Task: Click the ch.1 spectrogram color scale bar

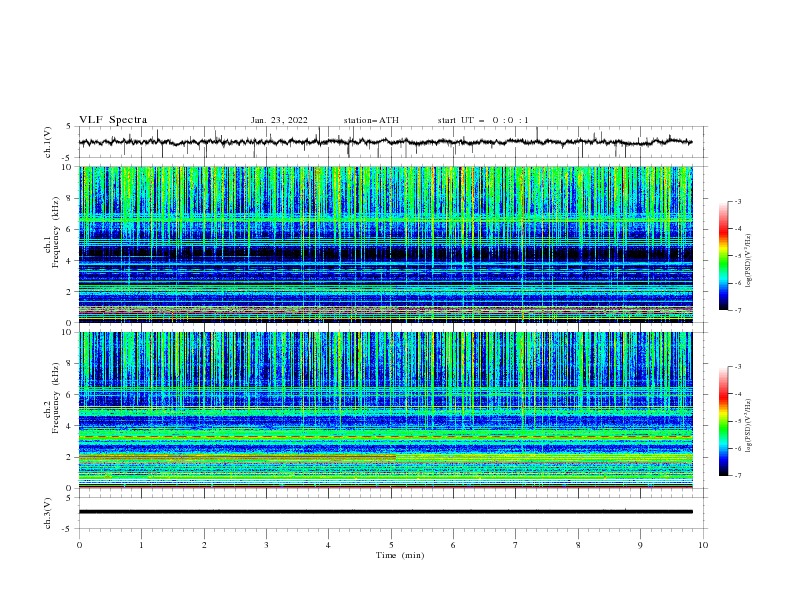Action: (723, 256)
